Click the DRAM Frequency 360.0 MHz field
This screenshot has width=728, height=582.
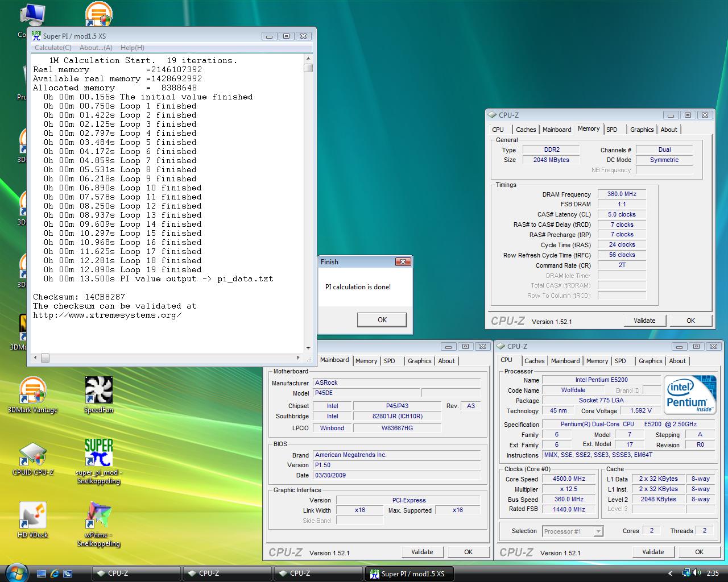coord(622,194)
